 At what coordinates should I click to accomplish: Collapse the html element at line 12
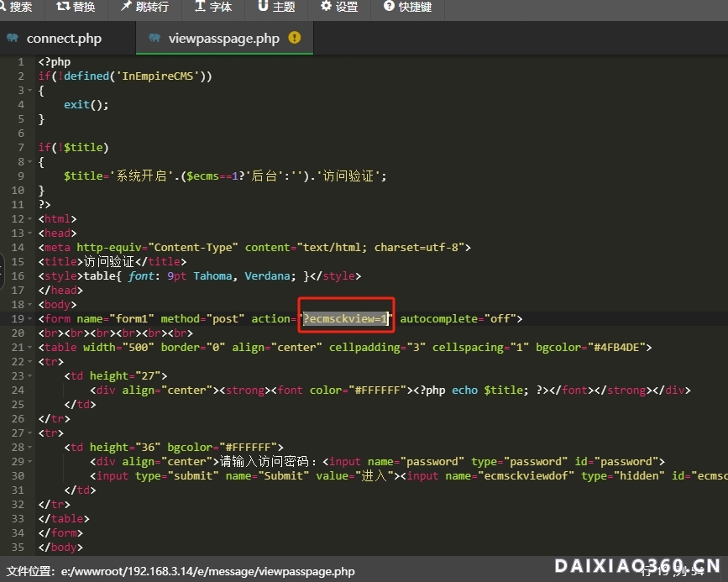[29, 218]
